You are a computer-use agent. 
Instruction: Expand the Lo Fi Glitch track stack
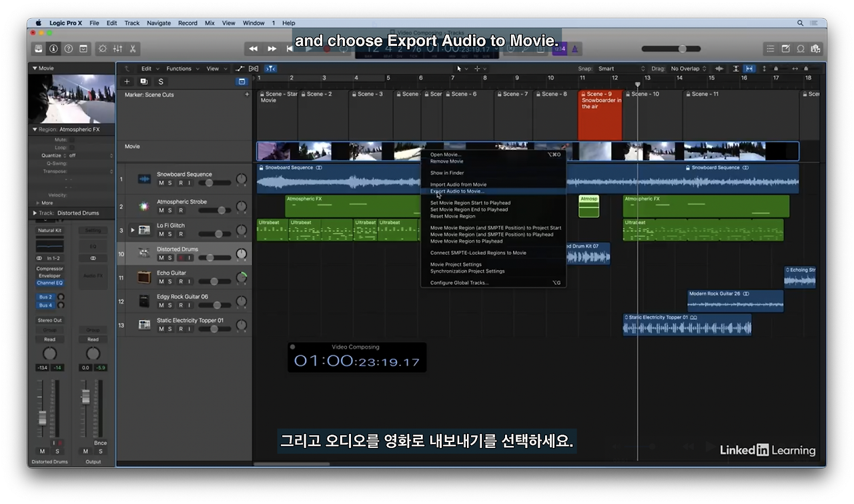[132, 230]
